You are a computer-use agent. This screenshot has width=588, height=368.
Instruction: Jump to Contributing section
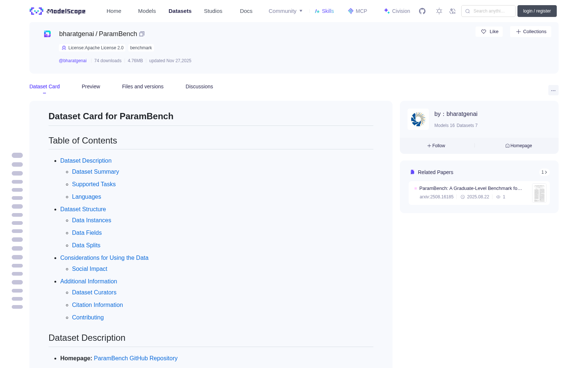pyautogui.click(x=88, y=317)
